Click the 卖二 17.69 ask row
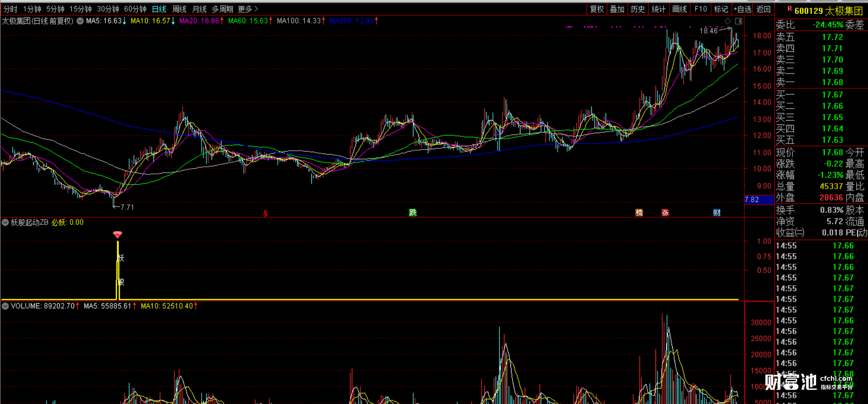The height and width of the screenshot is (404, 868). [821, 71]
